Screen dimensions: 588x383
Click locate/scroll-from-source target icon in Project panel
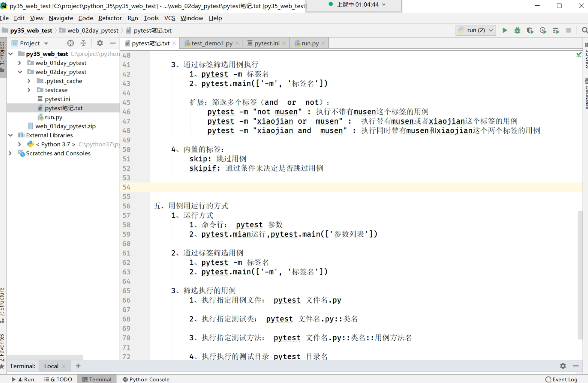point(70,43)
